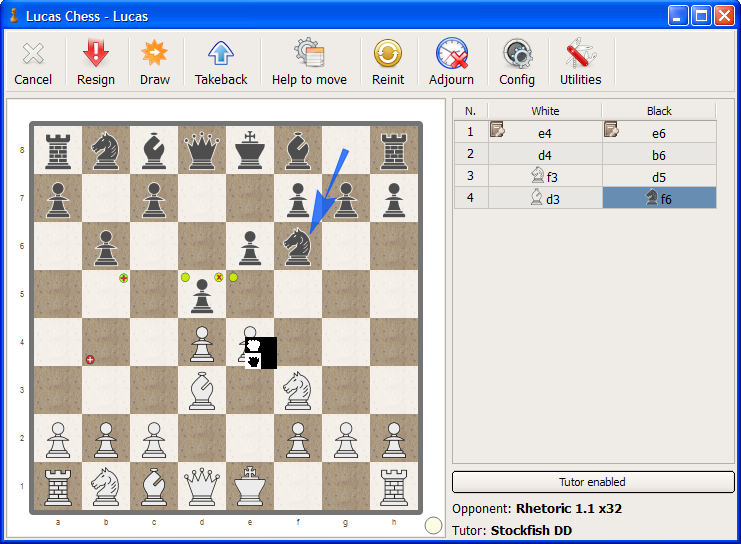Click the black bishop on f8

tap(298, 150)
